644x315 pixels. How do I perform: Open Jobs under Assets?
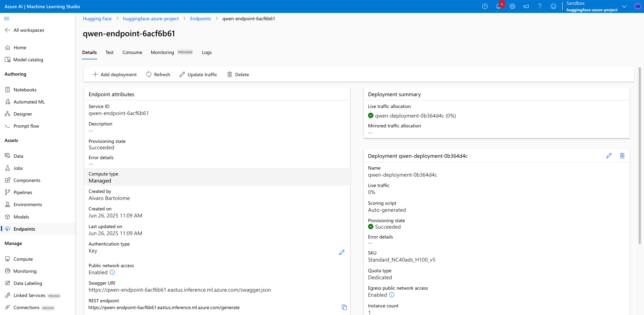click(x=18, y=168)
